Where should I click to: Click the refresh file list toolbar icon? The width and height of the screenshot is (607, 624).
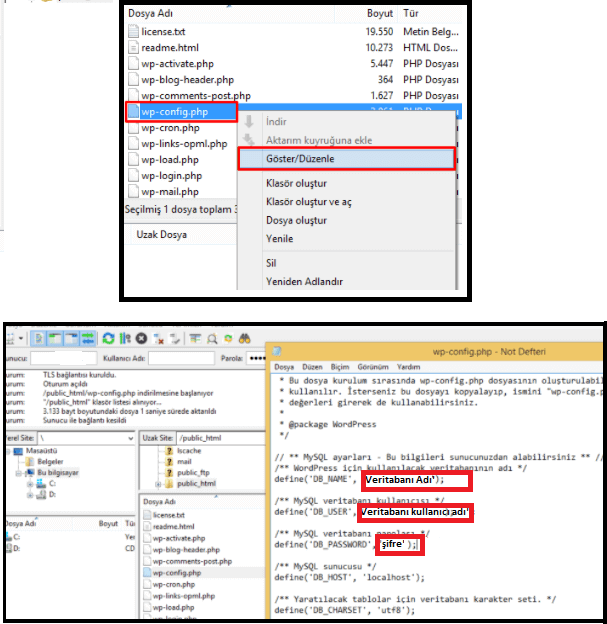pyautogui.click(x=108, y=339)
